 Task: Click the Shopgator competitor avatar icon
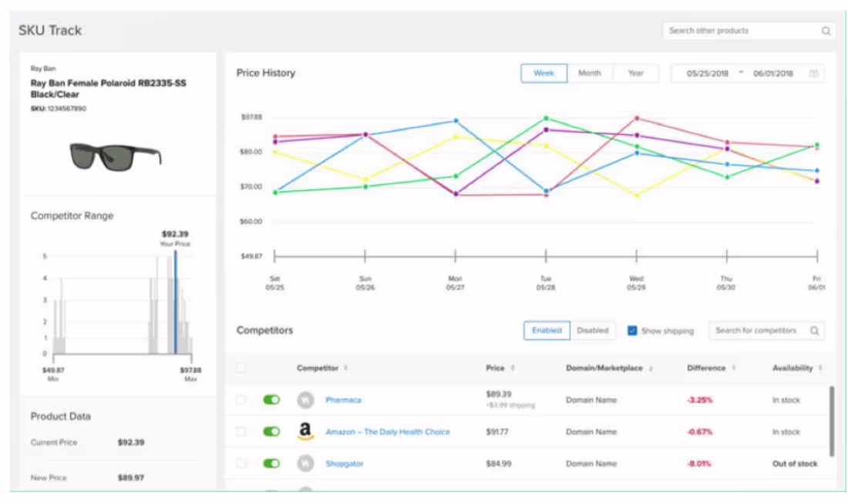tap(304, 463)
